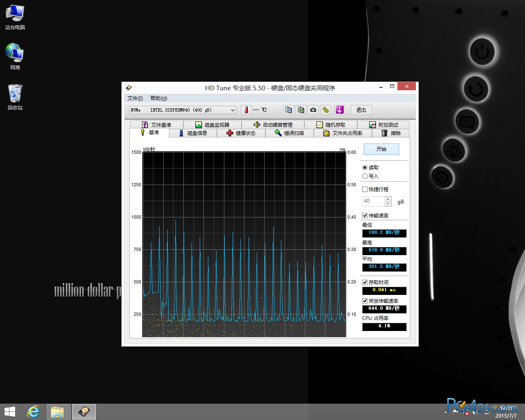Click the camera save screenshot icon

click(x=313, y=110)
